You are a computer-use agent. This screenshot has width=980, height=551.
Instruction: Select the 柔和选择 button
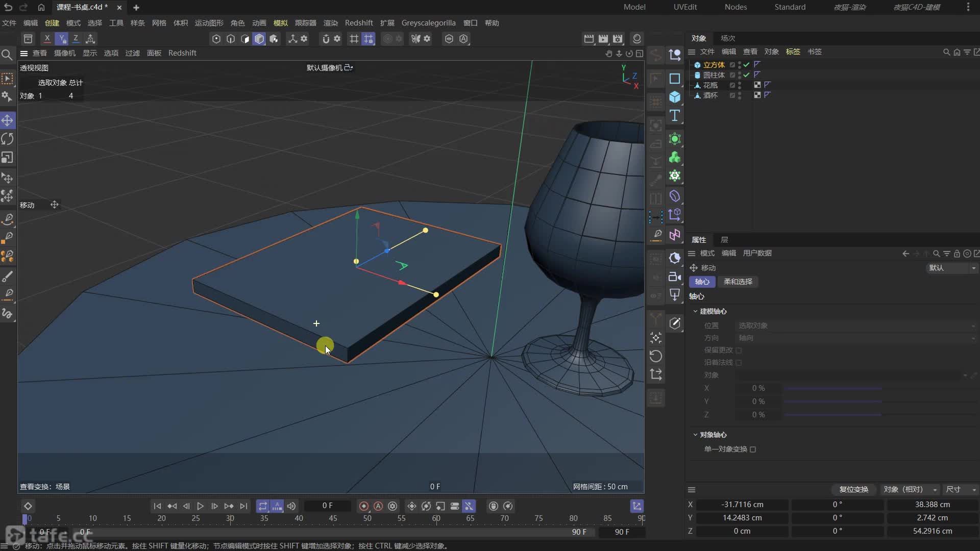tap(738, 282)
